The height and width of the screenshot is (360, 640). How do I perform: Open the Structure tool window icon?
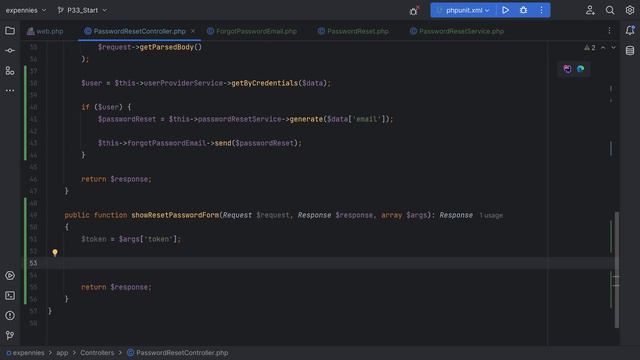click(10, 71)
